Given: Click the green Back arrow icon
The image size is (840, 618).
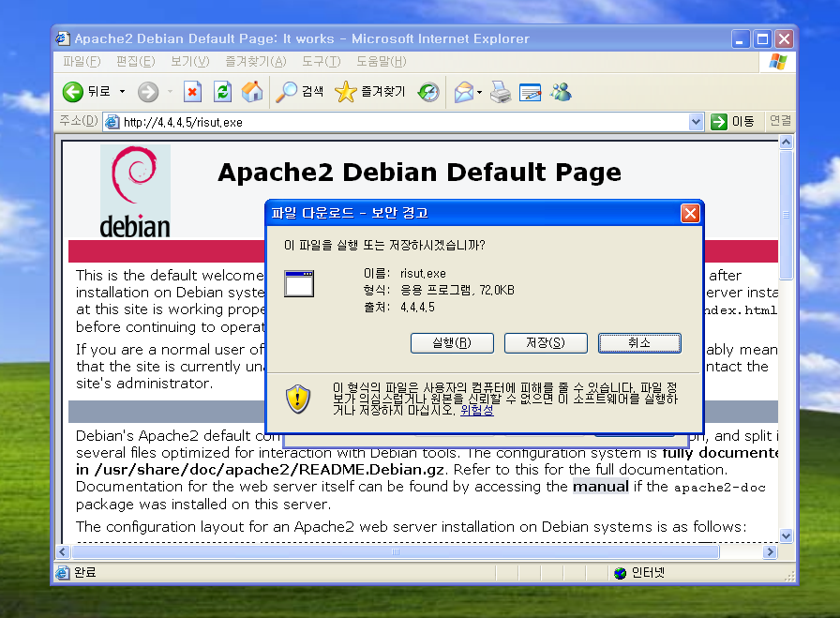Looking at the screenshot, I should click(x=73, y=92).
